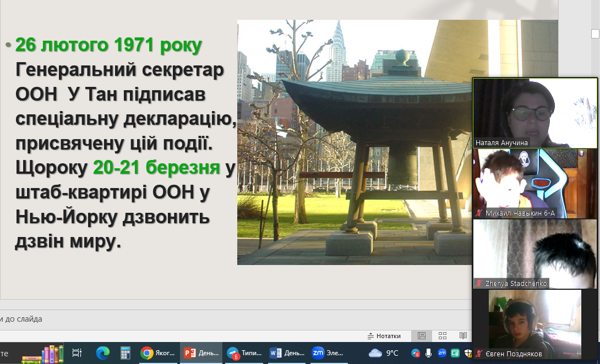The height and width of the screenshot is (364, 600).
Task: Open Reading View from status bar
Action: (463, 335)
